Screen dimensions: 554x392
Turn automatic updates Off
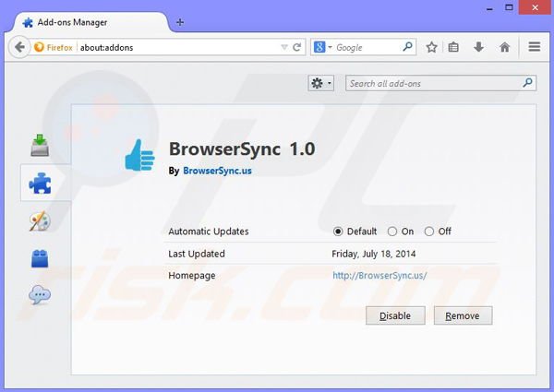(x=429, y=232)
